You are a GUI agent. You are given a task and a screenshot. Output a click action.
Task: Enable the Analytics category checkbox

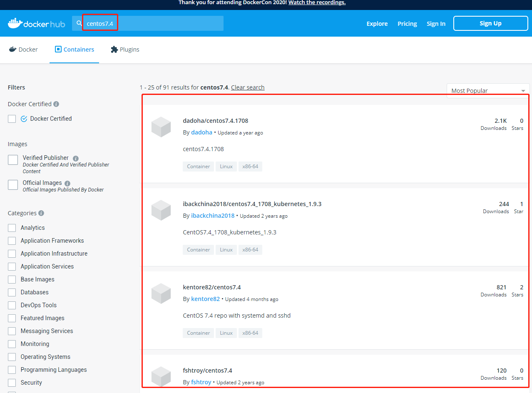pyautogui.click(x=12, y=228)
